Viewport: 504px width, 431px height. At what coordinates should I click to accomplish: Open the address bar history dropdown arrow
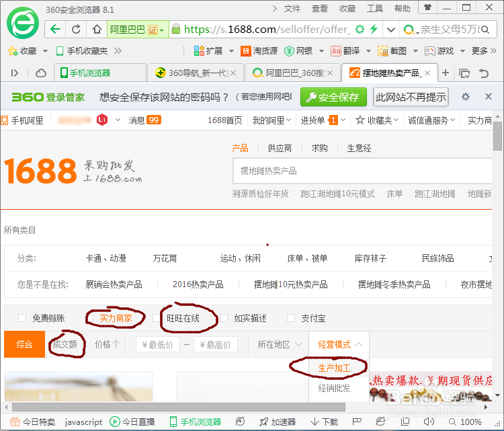391,30
